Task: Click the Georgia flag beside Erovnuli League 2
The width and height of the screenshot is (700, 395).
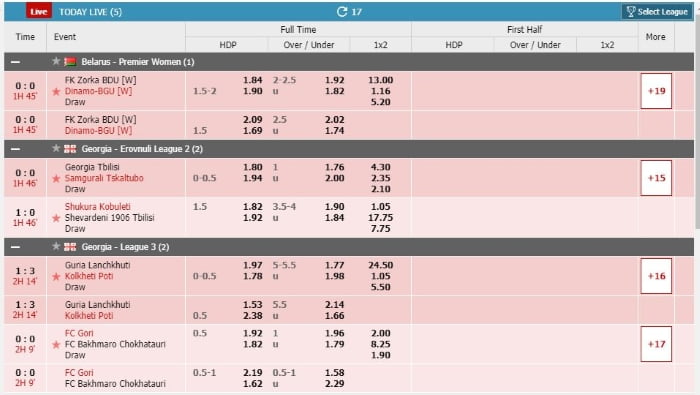Action: pos(70,149)
